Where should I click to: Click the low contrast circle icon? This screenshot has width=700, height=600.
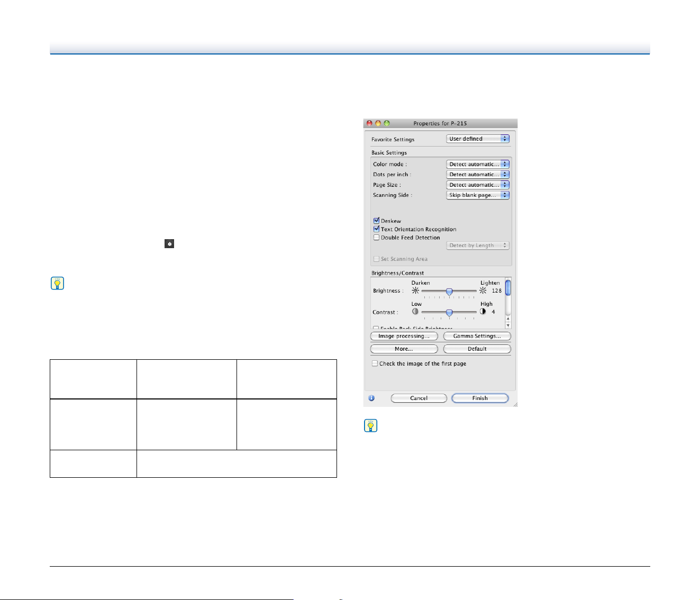click(x=415, y=312)
